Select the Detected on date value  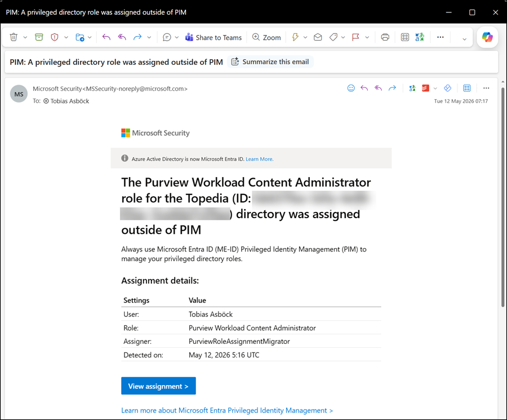(224, 355)
